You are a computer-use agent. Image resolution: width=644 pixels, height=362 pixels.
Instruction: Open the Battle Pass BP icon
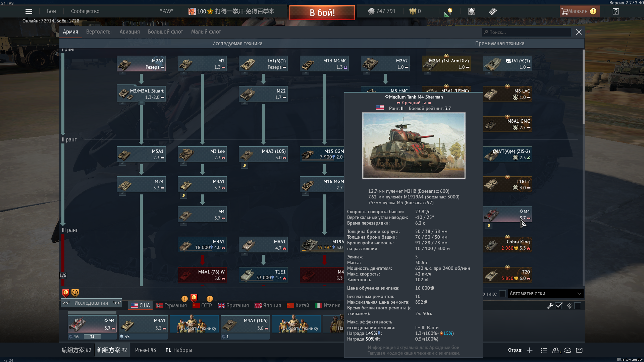click(x=493, y=11)
